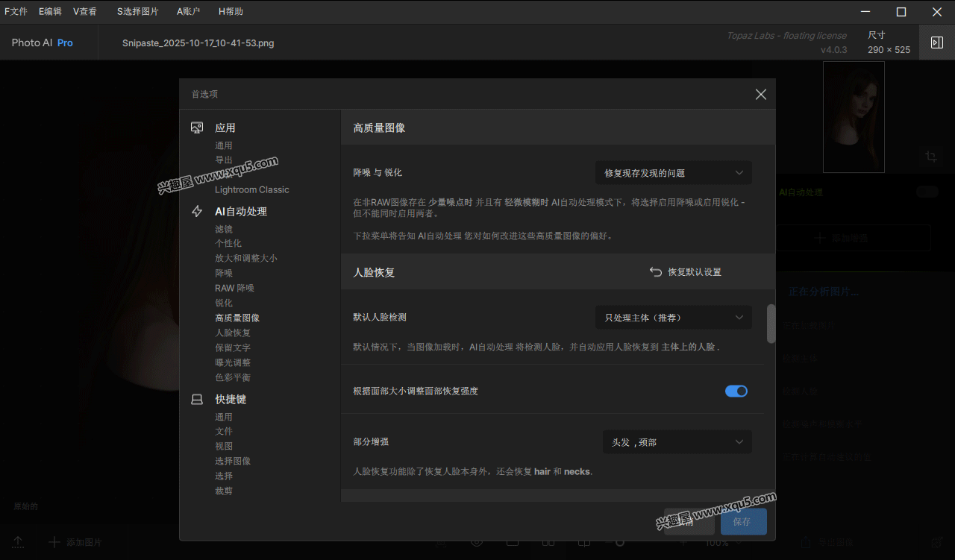Click the monitor icon beside 应用 heading
The image size is (955, 560).
click(x=197, y=128)
